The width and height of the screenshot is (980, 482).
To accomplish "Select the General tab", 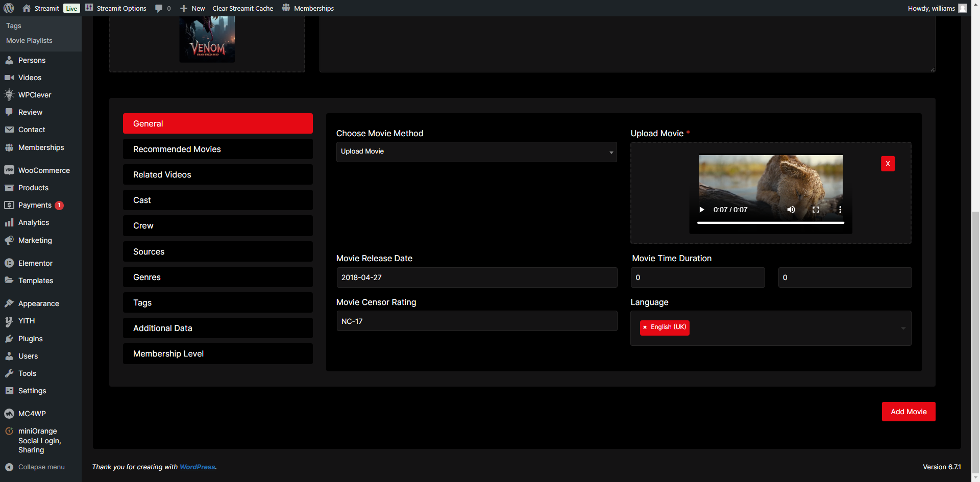I will [x=218, y=123].
